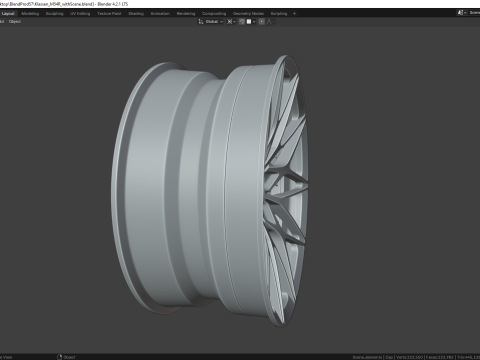Open the Sculpting workspace tab
This screenshot has height=360, width=480.
pyautogui.click(x=54, y=14)
